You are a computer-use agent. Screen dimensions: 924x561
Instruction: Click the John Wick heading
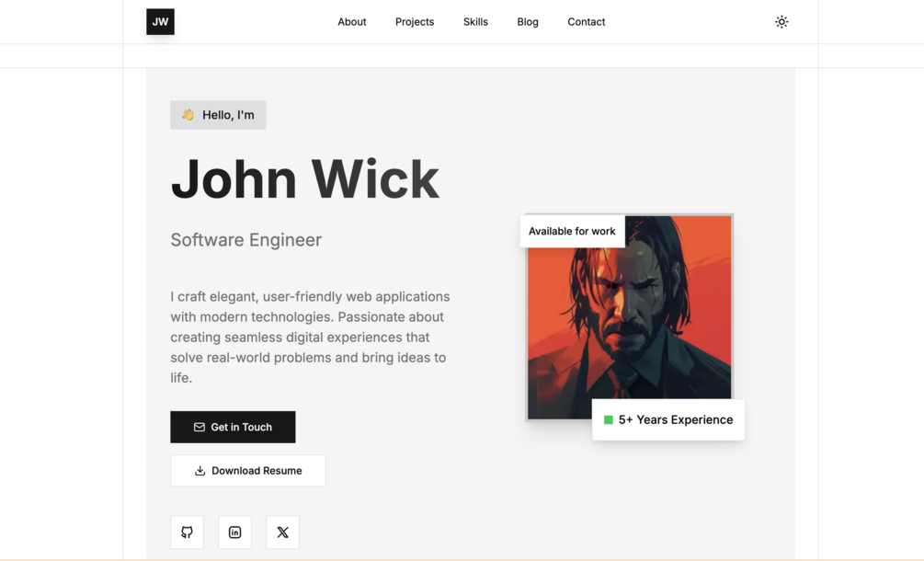click(304, 179)
